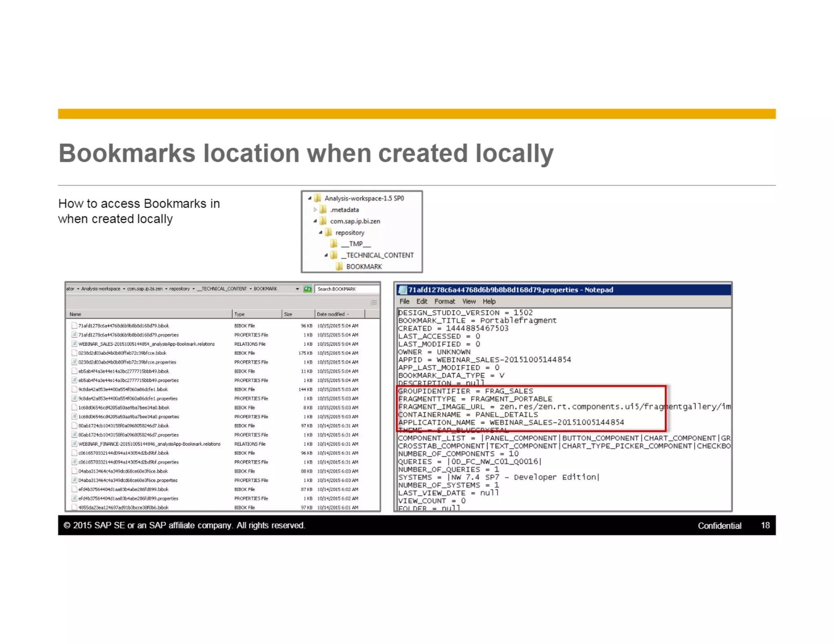Viewport: 834px width, 644px height.
Task: Click the Search BOOKMARK input field
Action: (346, 289)
